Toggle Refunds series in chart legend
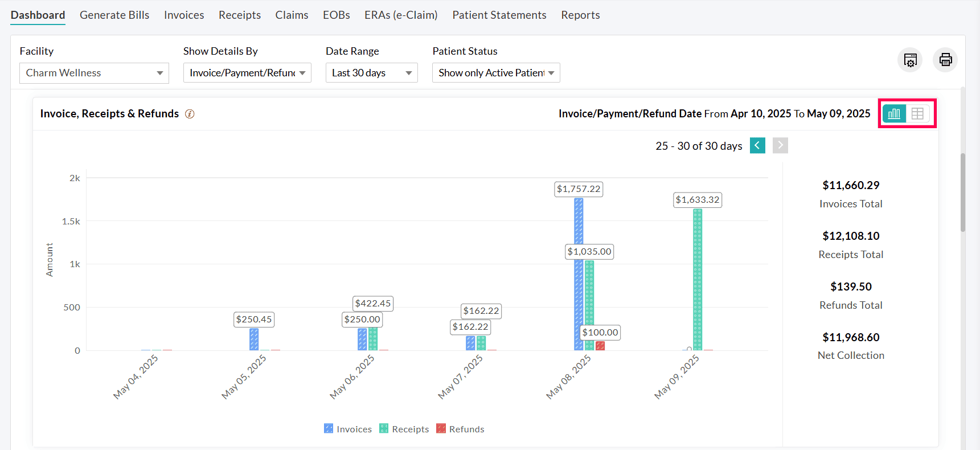 pos(460,429)
